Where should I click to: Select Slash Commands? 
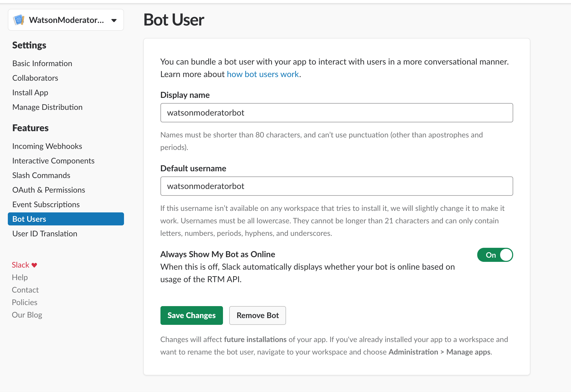pyautogui.click(x=41, y=175)
